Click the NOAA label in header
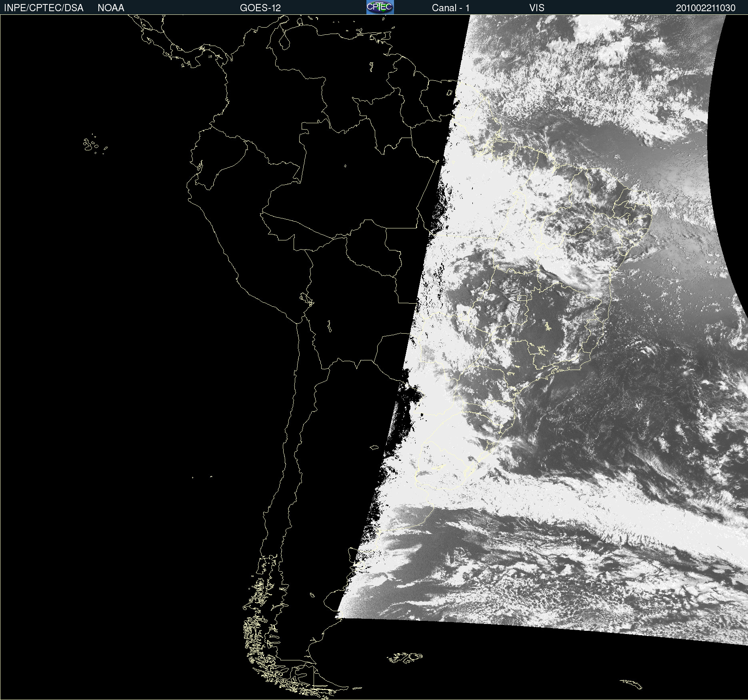The image size is (748, 700). pos(111,8)
